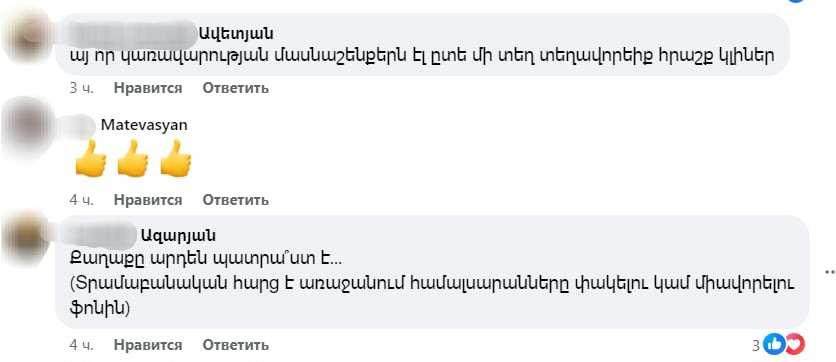Open options menu beside the Ազարյան comment

(830, 271)
